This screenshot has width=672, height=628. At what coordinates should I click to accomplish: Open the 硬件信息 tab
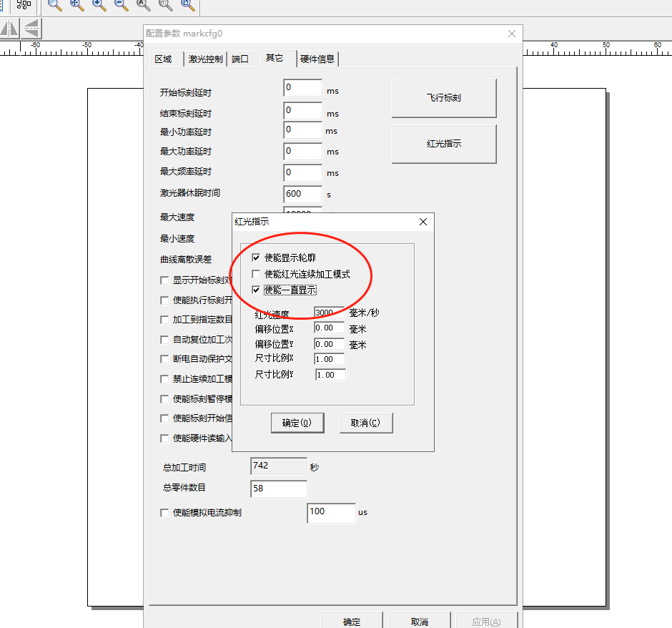pyautogui.click(x=317, y=59)
